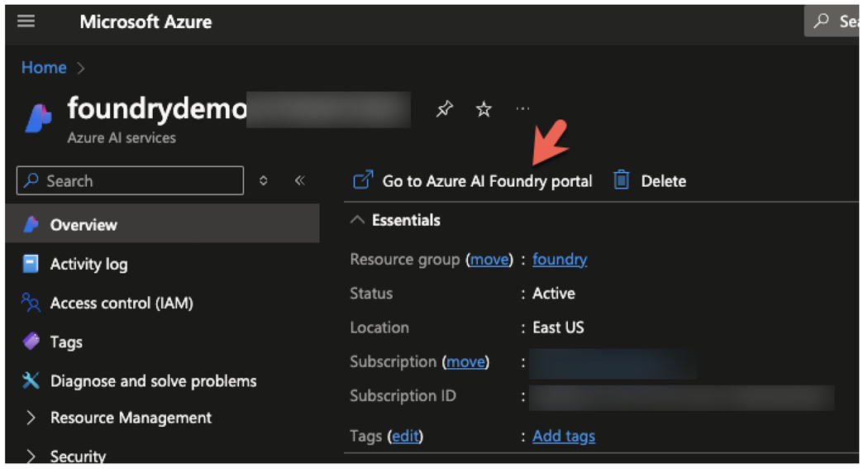Click the trash can icon

(x=621, y=180)
